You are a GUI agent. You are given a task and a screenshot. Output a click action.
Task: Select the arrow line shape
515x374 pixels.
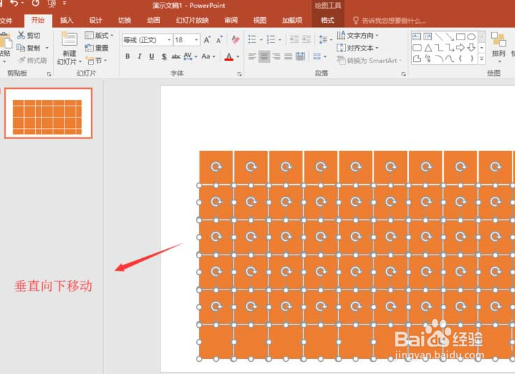pos(450,36)
